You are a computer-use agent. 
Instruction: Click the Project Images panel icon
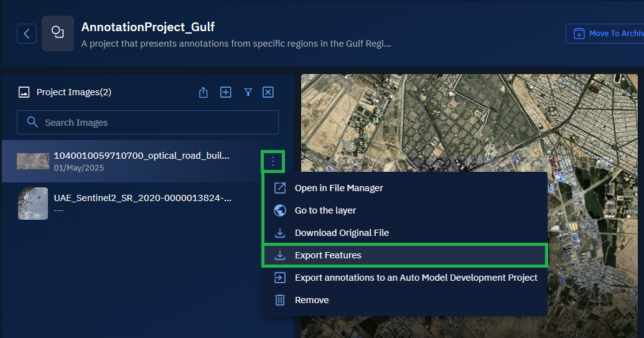24,92
